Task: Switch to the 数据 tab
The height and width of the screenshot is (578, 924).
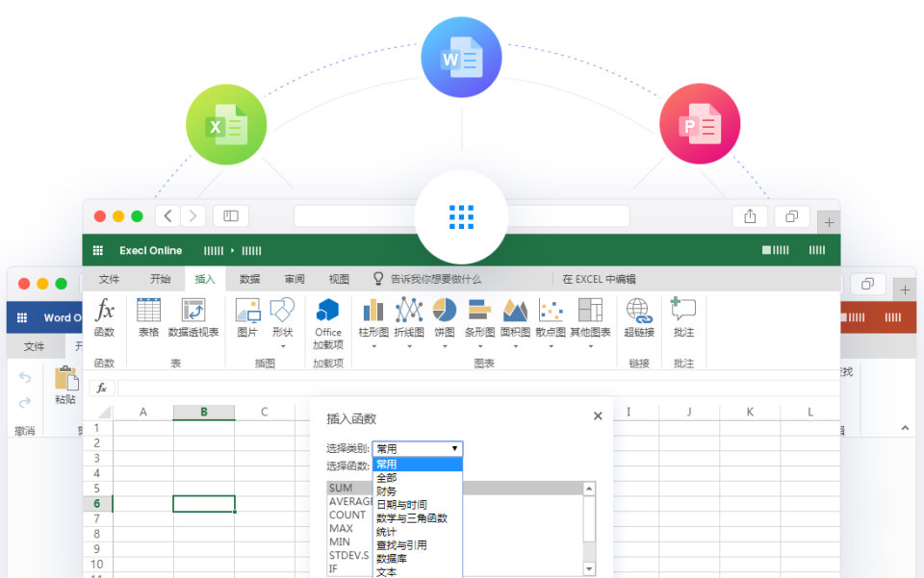Action: [x=249, y=279]
